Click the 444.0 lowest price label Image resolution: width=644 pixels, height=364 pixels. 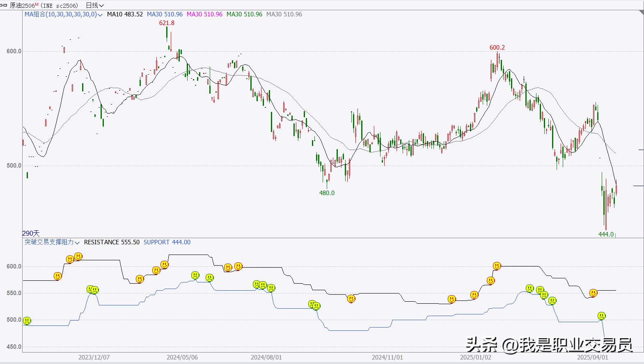[x=606, y=234]
